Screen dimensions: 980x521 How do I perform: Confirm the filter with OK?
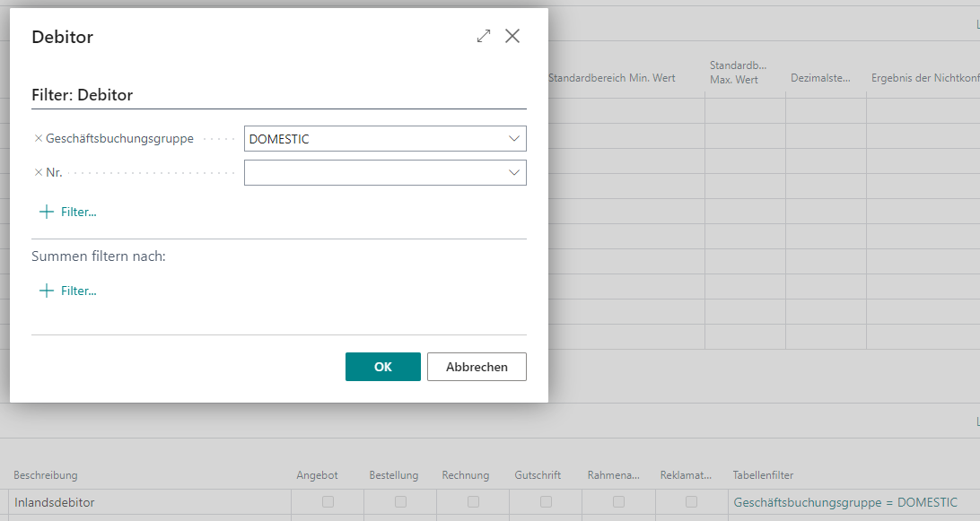tap(382, 367)
